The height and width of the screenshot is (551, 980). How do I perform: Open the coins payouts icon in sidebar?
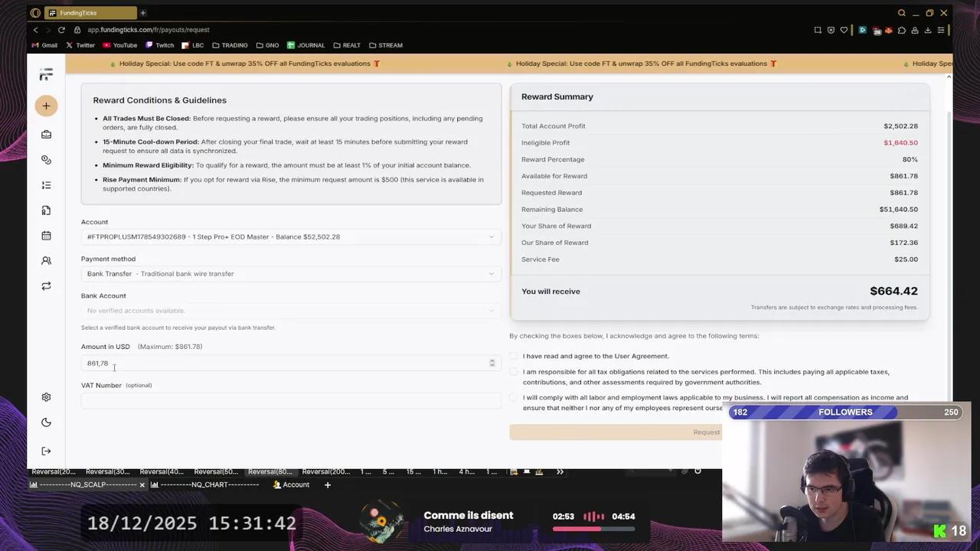coord(46,160)
